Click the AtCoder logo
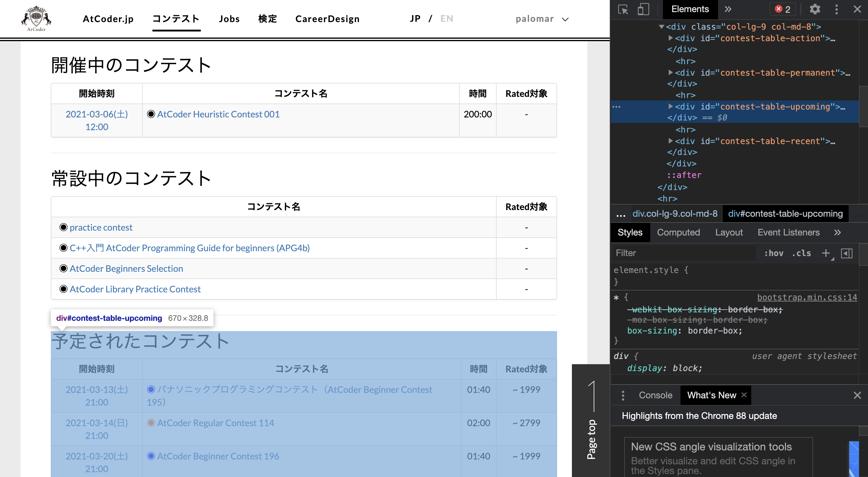The image size is (868, 477). click(36, 18)
